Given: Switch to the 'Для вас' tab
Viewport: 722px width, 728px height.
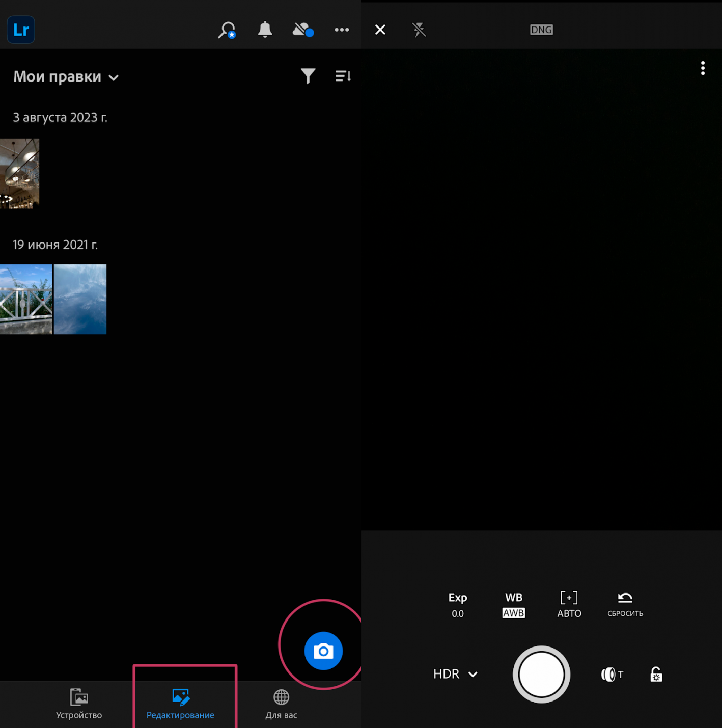Looking at the screenshot, I should coord(281,704).
